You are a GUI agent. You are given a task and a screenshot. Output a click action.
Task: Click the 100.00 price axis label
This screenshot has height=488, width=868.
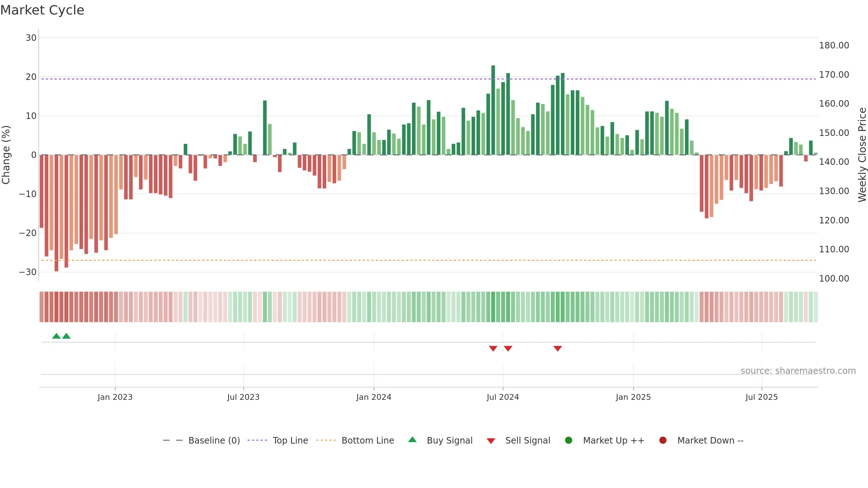click(834, 278)
